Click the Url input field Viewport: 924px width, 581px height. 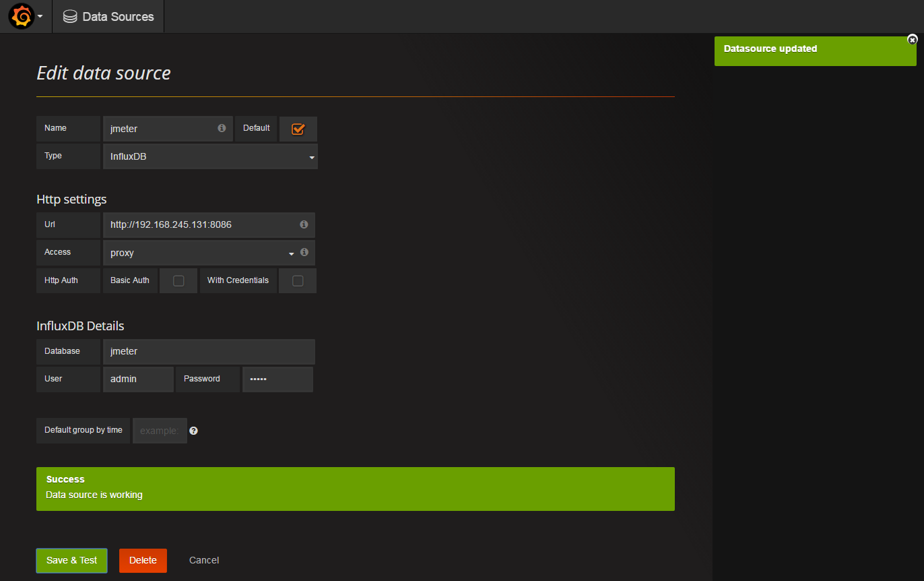point(209,225)
